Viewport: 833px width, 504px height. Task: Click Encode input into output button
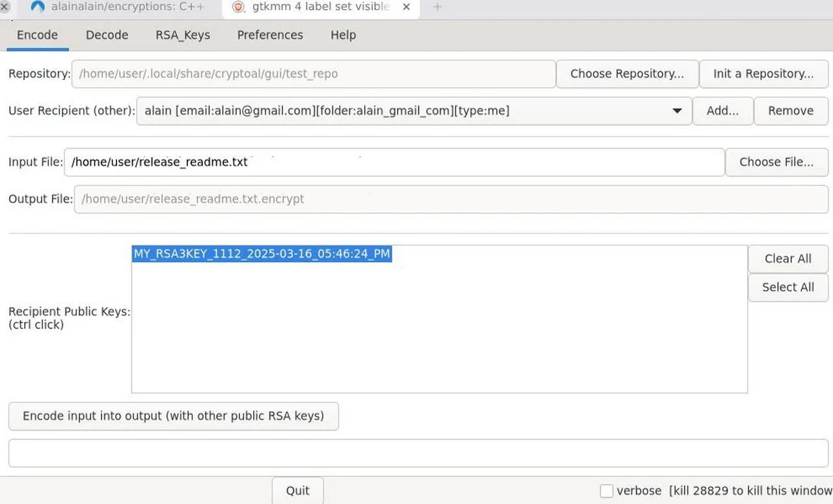coord(174,416)
